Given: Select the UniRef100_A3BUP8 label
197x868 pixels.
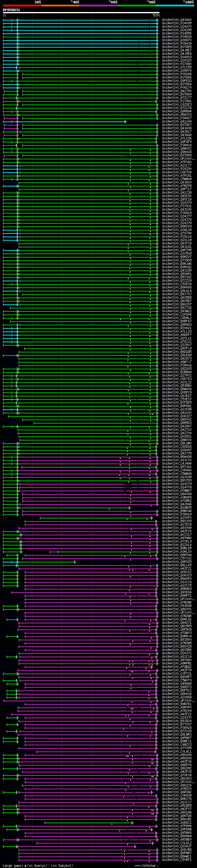Looking at the screenshot, I should click(x=177, y=497).
